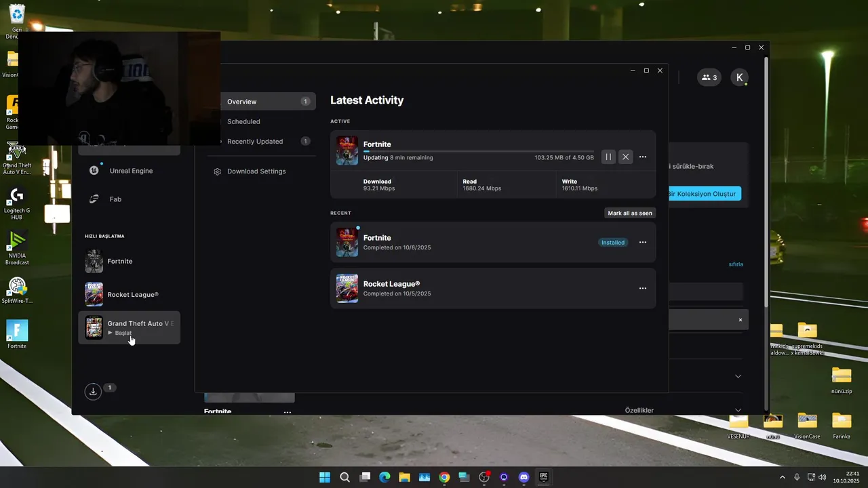868x488 pixels.
Task: Click Epic Games Launcher taskbar icon
Action: [x=543, y=477]
